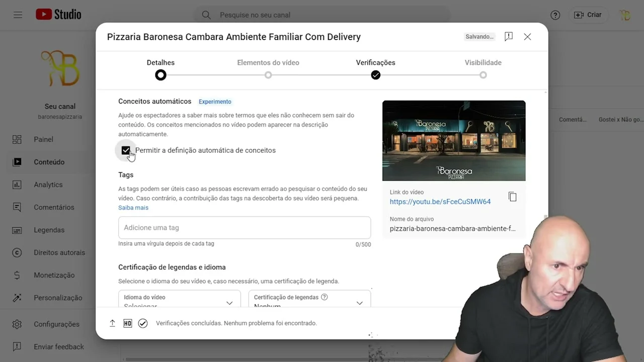
Task: Click the Configurações gear icon
Action: (x=17, y=324)
